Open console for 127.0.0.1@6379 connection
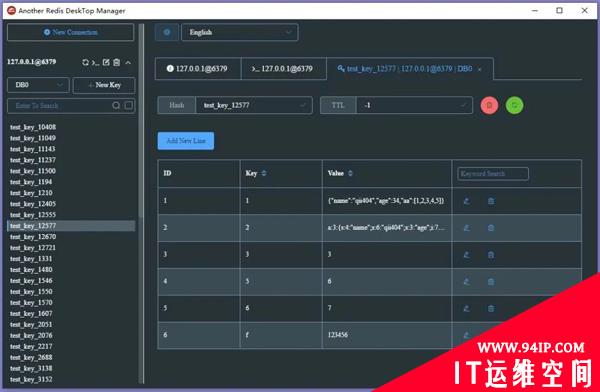 96,62
